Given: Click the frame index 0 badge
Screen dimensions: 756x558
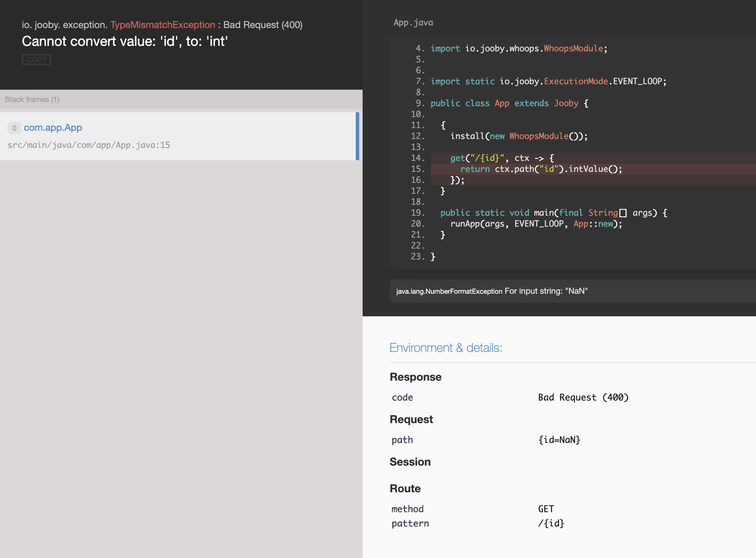Looking at the screenshot, I should [14, 128].
